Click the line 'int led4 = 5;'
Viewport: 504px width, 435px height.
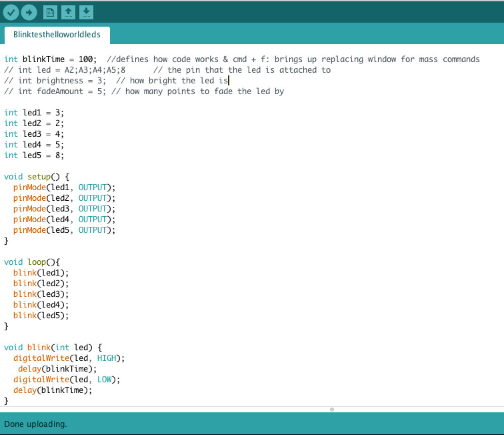(x=34, y=145)
